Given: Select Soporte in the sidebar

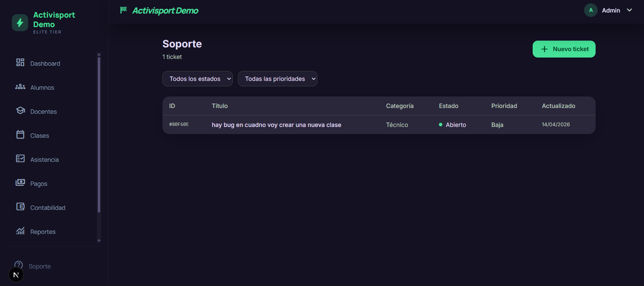Looking at the screenshot, I should [x=40, y=266].
